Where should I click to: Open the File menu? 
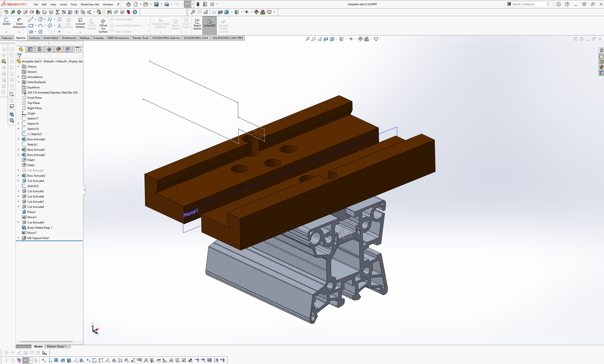36,4
